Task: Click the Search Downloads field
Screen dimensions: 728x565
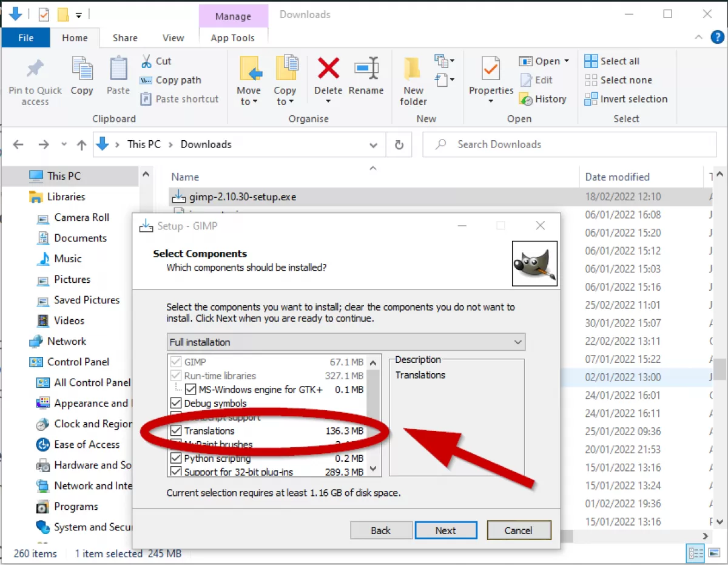Action: click(570, 144)
